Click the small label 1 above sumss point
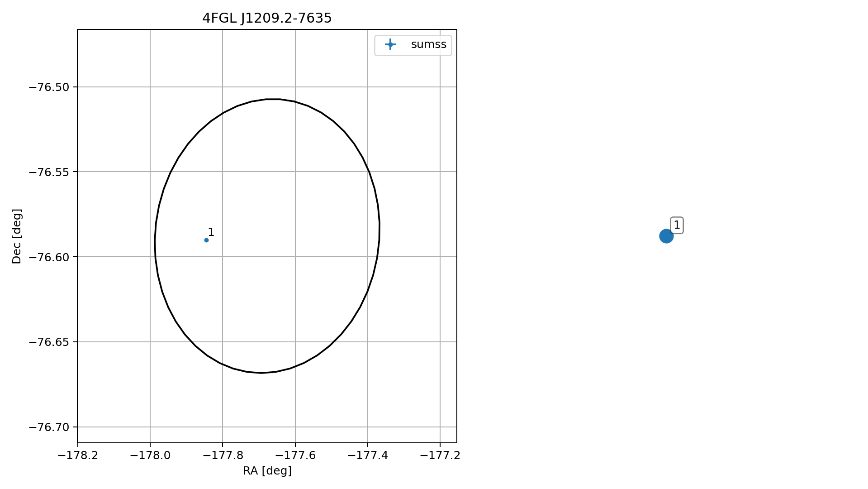The image size is (868, 489). point(211,232)
